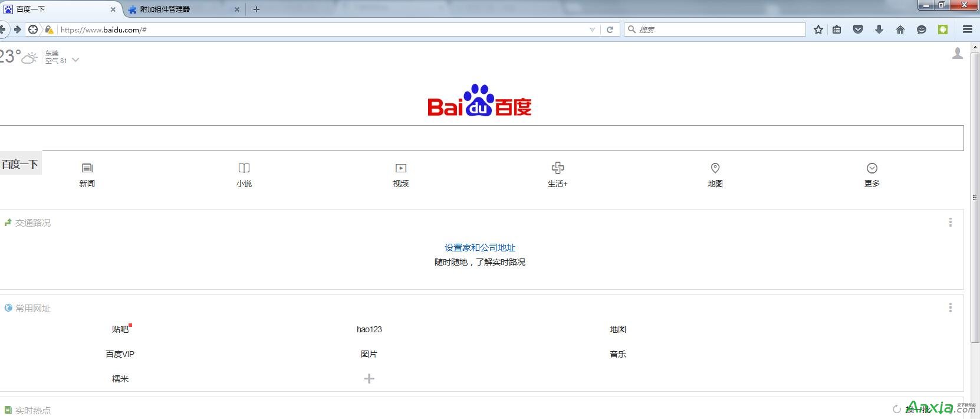Bookmark this page with star icon
The width and height of the screenshot is (980, 419).
(818, 30)
